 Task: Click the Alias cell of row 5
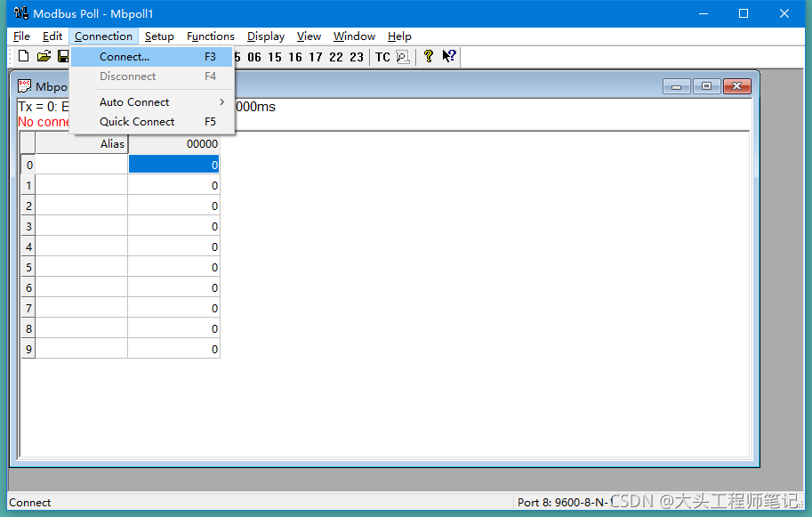pos(81,267)
